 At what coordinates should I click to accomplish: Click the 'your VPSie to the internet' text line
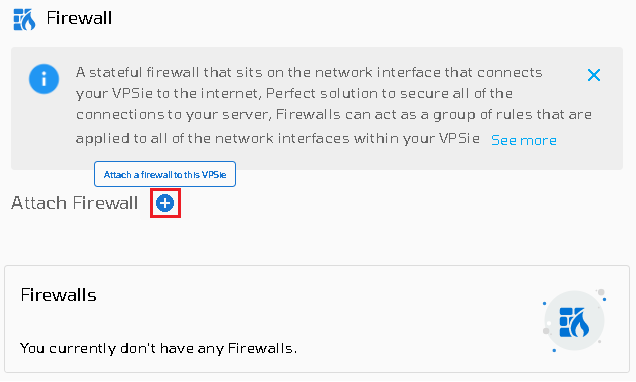(x=294, y=94)
